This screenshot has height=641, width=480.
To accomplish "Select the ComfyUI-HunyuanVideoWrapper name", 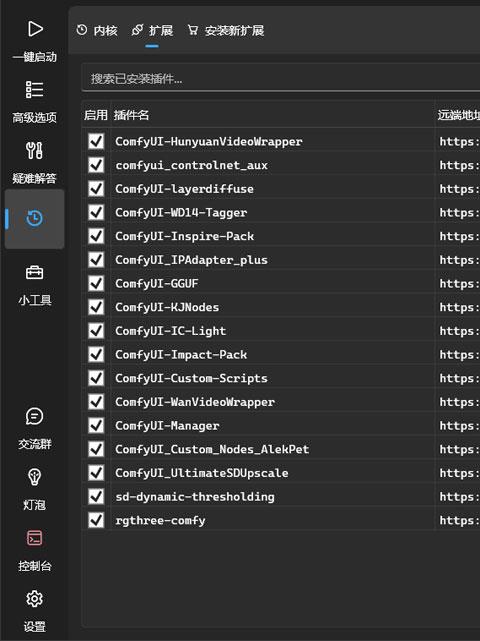I will [209, 142].
